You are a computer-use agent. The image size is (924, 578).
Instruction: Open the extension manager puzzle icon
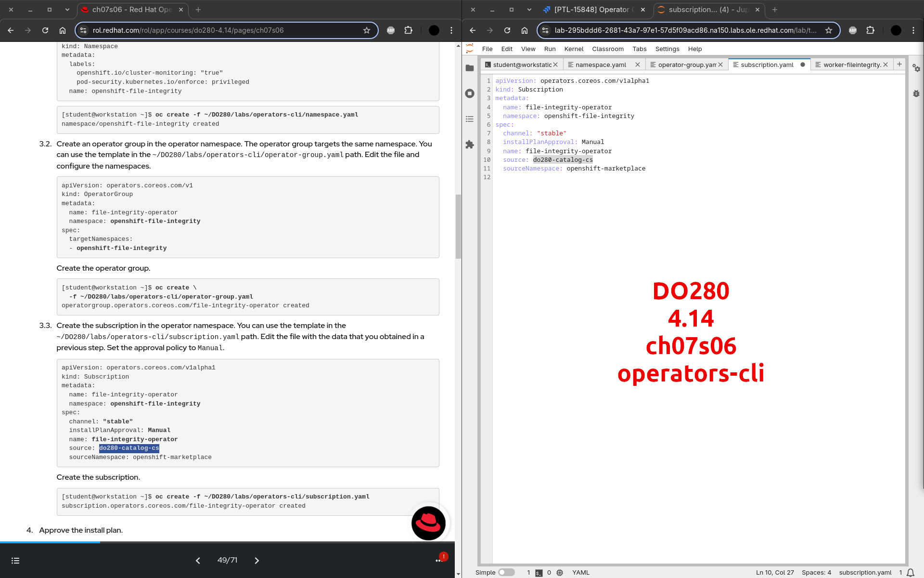coord(470,144)
